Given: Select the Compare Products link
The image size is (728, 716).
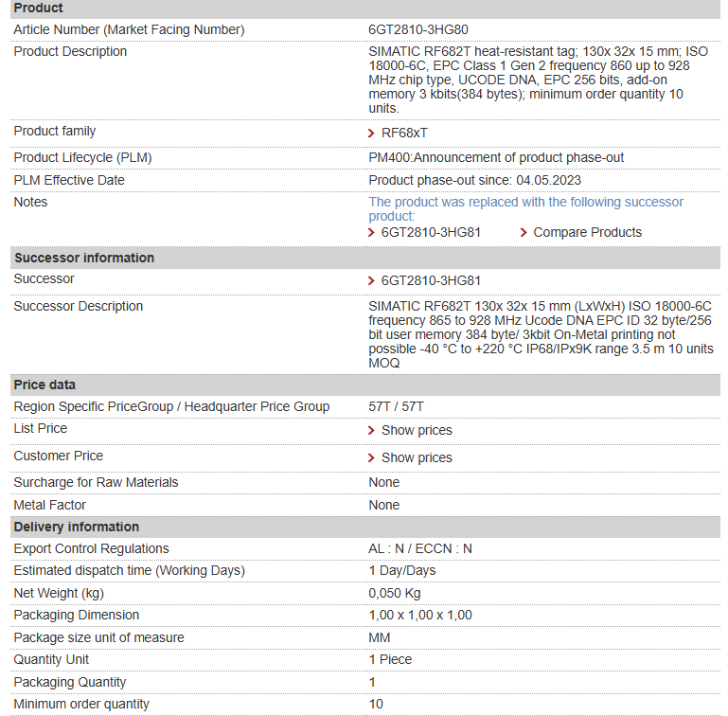Looking at the screenshot, I should pyautogui.click(x=587, y=233).
